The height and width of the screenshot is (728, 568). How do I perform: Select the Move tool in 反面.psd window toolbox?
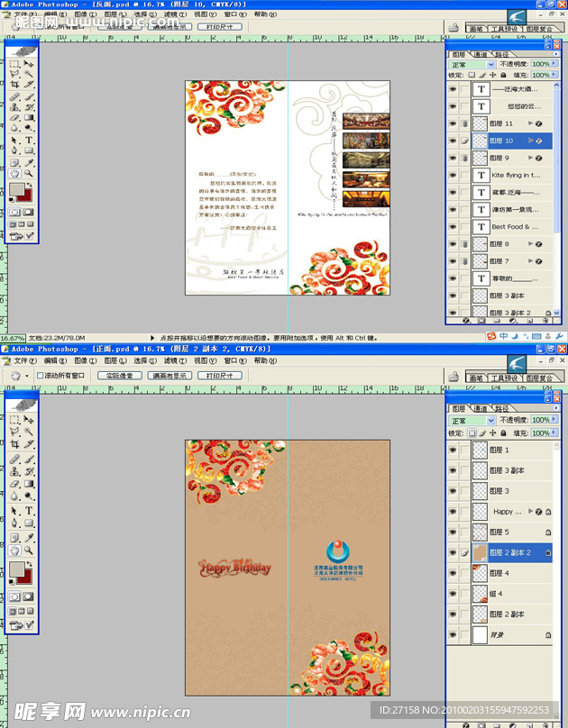point(30,65)
